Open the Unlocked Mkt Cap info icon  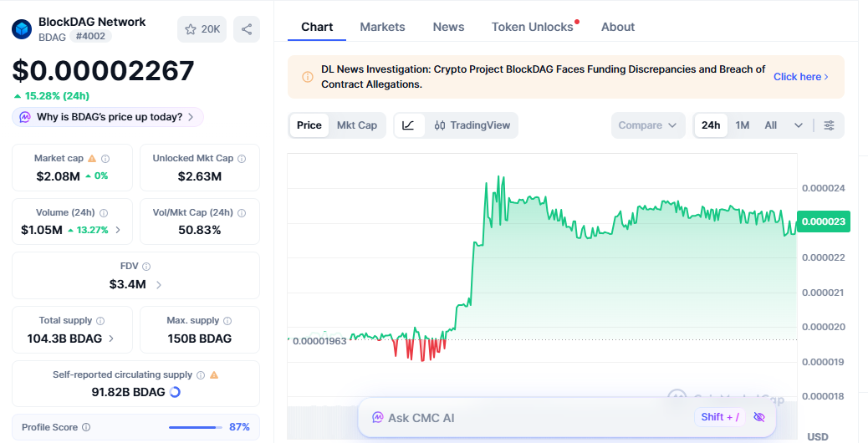(242, 159)
